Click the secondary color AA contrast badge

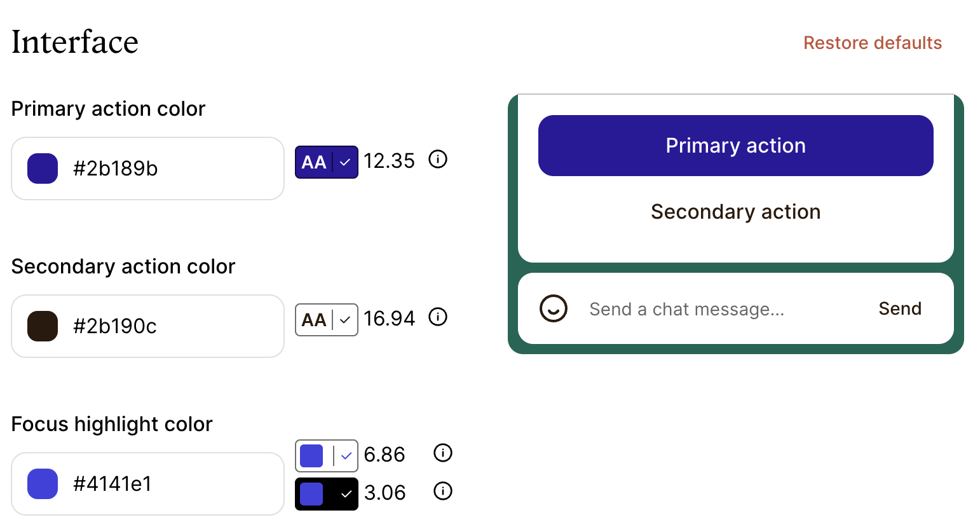326,320
